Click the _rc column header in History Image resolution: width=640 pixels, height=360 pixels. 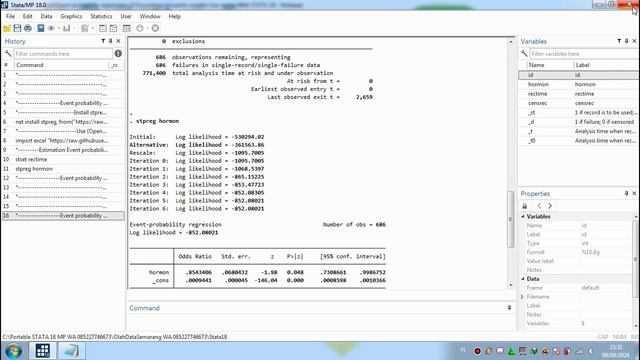pos(116,65)
